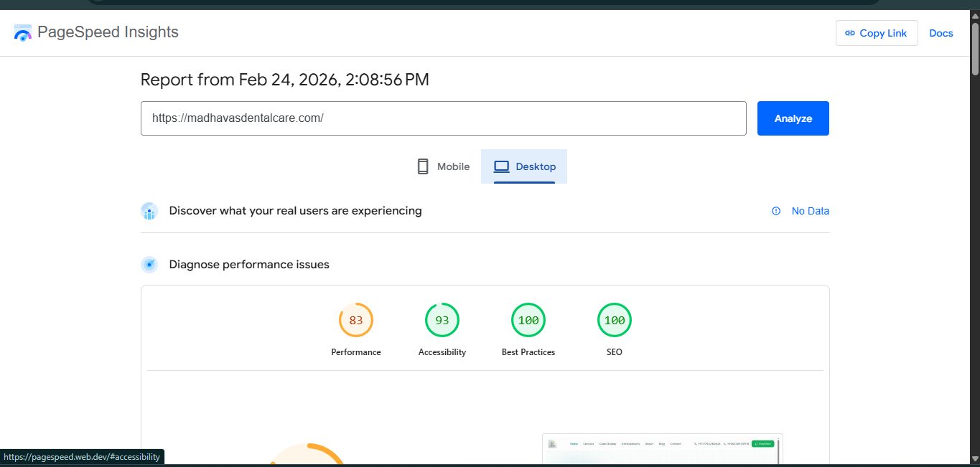Open the Accessibility score gauge showing 93
Image resolution: width=980 pixels, height=467 pixels.
coord(442,320)
